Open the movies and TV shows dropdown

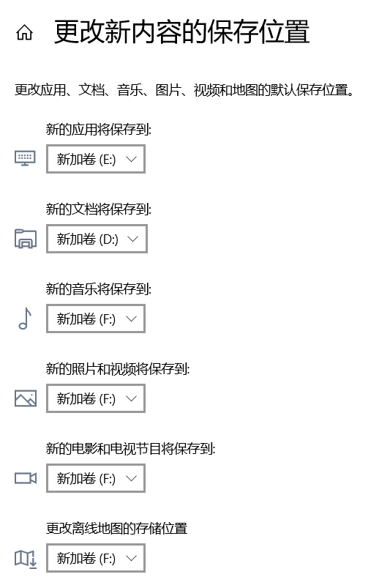[96, 478]
